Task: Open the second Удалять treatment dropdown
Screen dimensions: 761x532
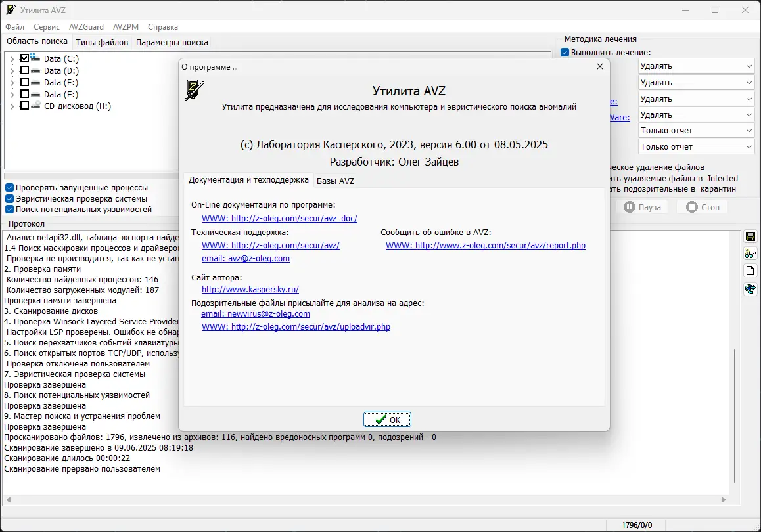Action: click(696, 83)
